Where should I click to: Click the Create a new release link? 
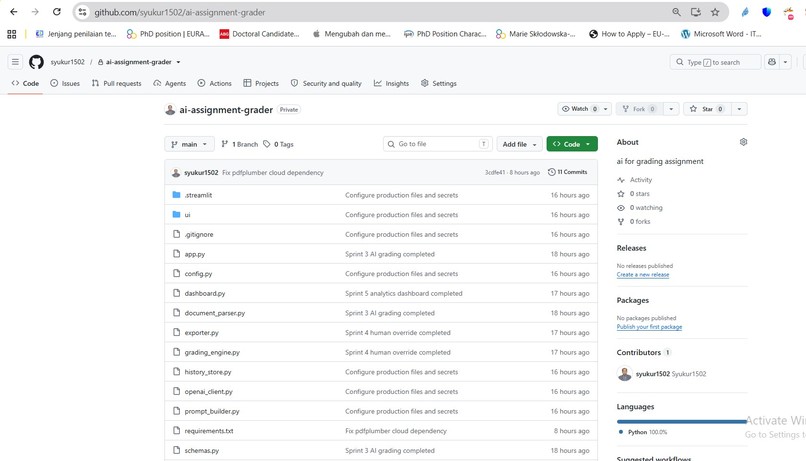(x=643, y=274)
